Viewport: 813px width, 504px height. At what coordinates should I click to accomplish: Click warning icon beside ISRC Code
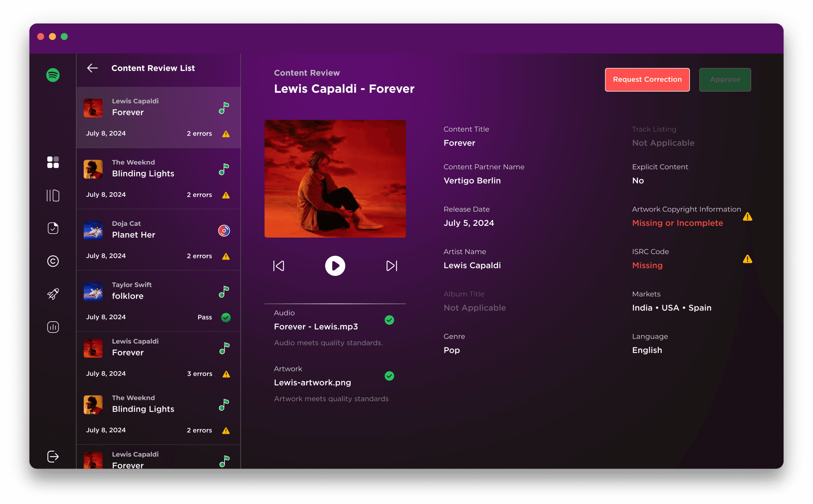click(747, 259)
